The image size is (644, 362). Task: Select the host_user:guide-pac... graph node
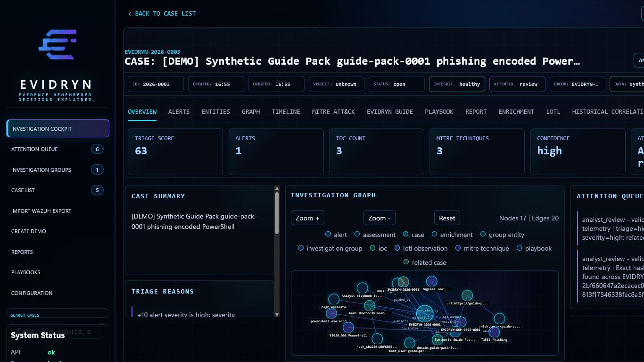coord(410,343)
